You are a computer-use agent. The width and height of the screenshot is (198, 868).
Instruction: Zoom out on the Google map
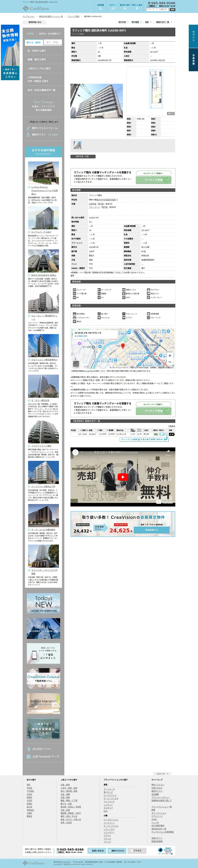170,362
